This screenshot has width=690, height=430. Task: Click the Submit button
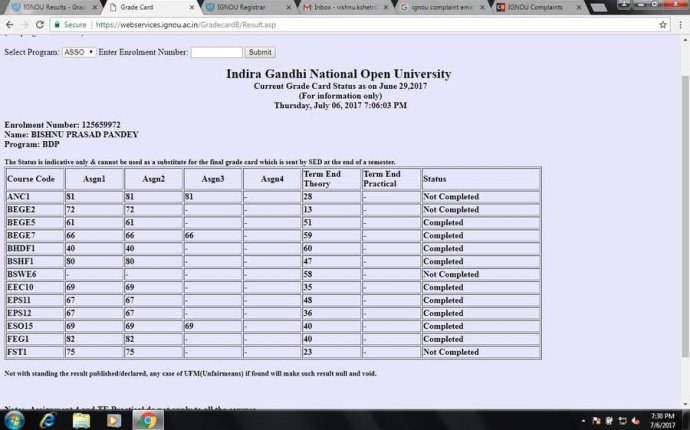click(260, 52)
